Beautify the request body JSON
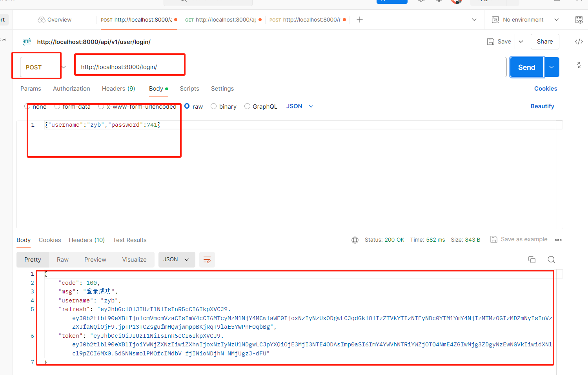The height and width of the screenshot is (375, 588). (x=542, y=106)
